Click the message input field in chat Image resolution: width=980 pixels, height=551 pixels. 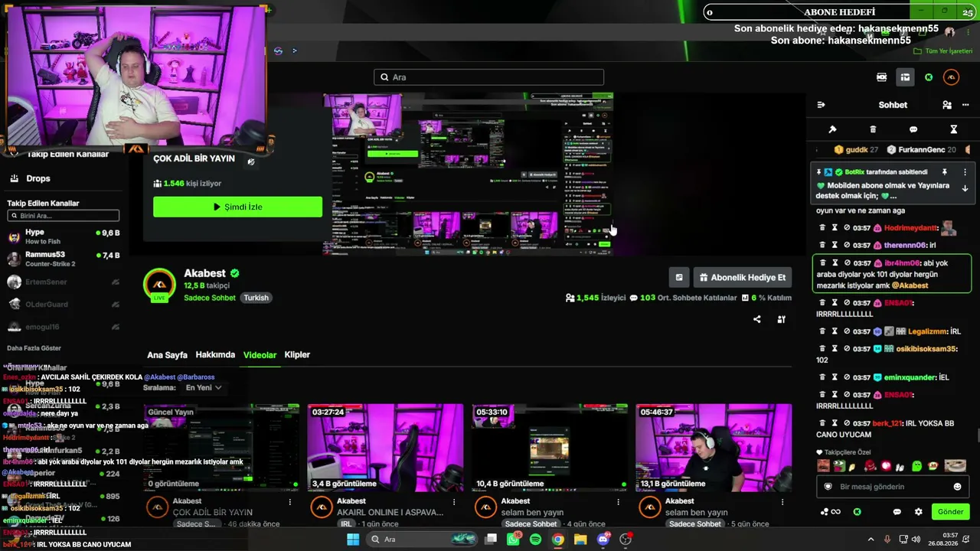coord(892,487)
